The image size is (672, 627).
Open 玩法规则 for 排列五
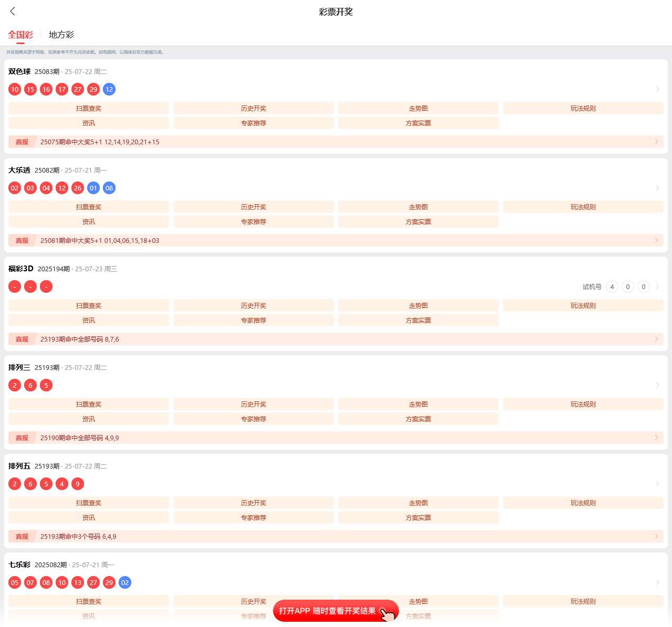point(583,503)
